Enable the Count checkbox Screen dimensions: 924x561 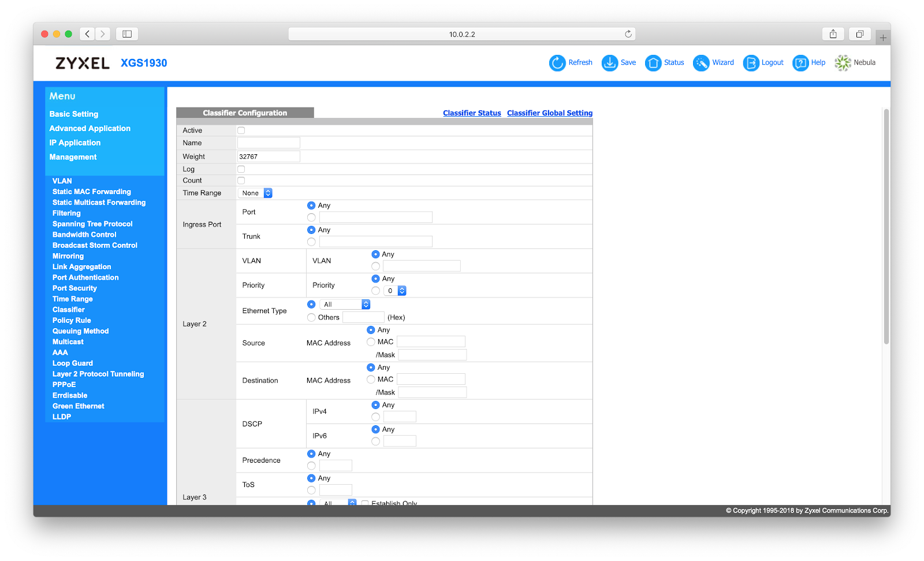[241, 181]
